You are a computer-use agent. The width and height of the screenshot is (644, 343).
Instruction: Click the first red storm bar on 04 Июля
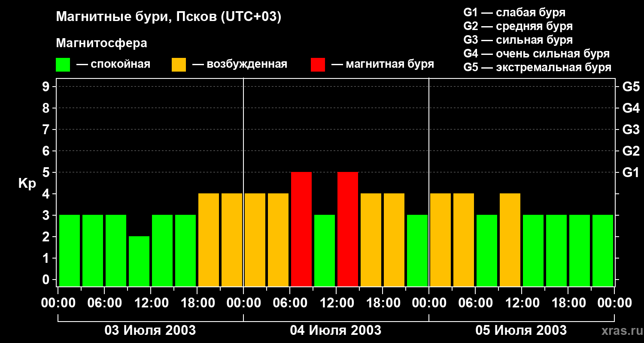tap(301, 229)
